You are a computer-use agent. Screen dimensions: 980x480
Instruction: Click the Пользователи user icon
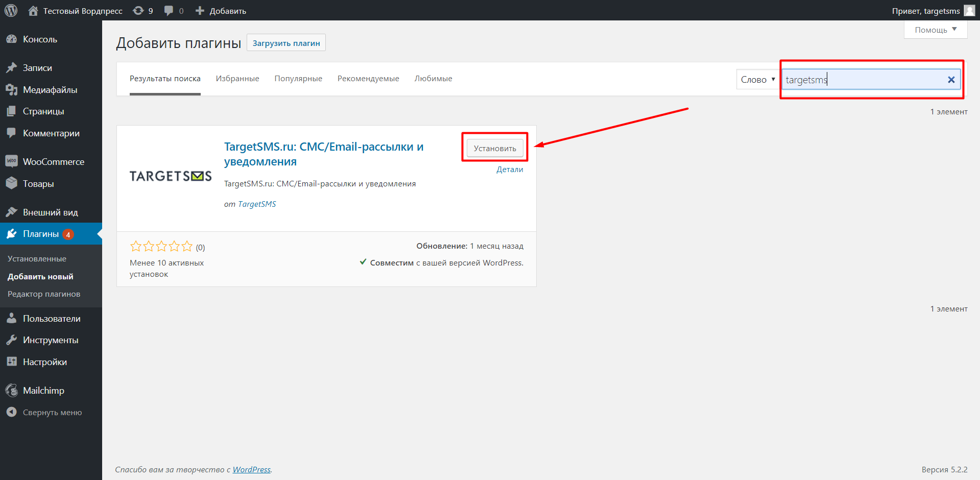11,318
